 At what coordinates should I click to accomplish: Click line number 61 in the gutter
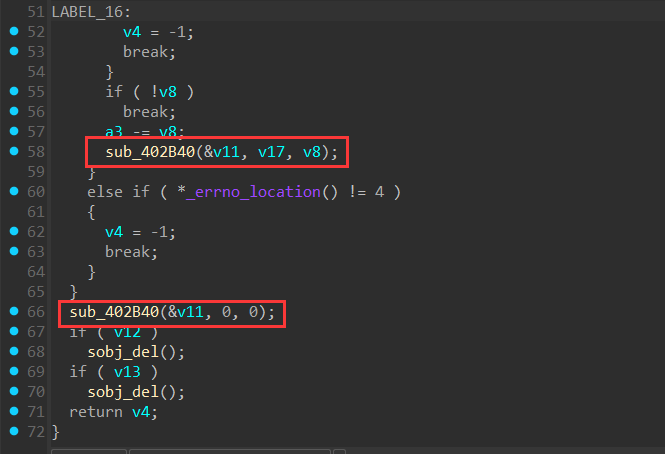pos(36,212)
